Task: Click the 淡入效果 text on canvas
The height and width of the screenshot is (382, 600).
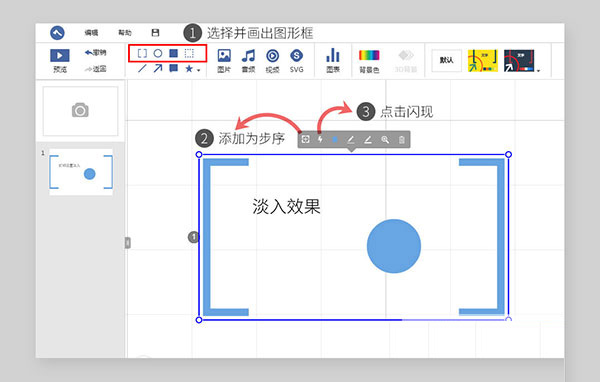Action: coord(286,206)
